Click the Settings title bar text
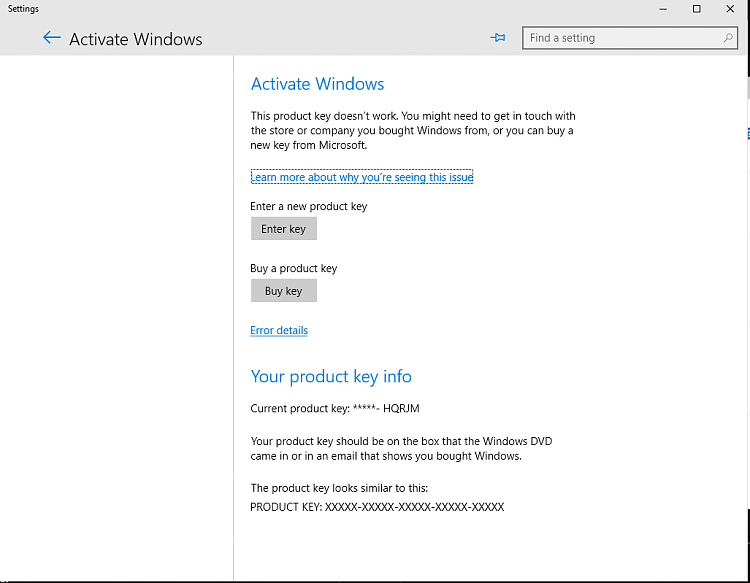The width and height of the screenshot is (750, 583). pyautogui.click(x=23, y=9)
